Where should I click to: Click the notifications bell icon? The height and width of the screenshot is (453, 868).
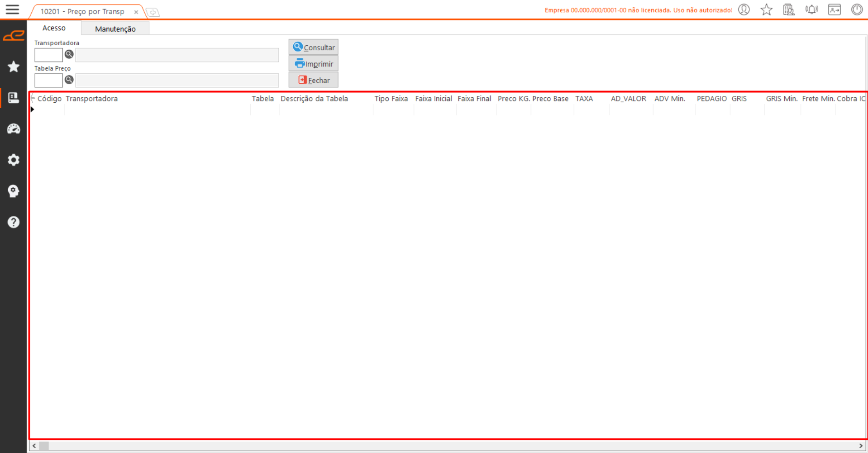(811, 10)
